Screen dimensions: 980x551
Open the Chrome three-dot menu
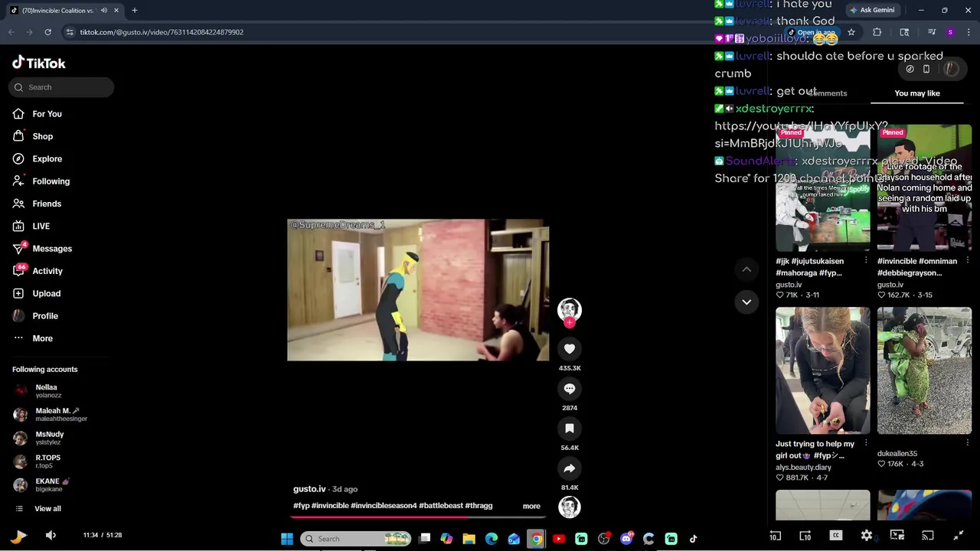click(969, 32)
